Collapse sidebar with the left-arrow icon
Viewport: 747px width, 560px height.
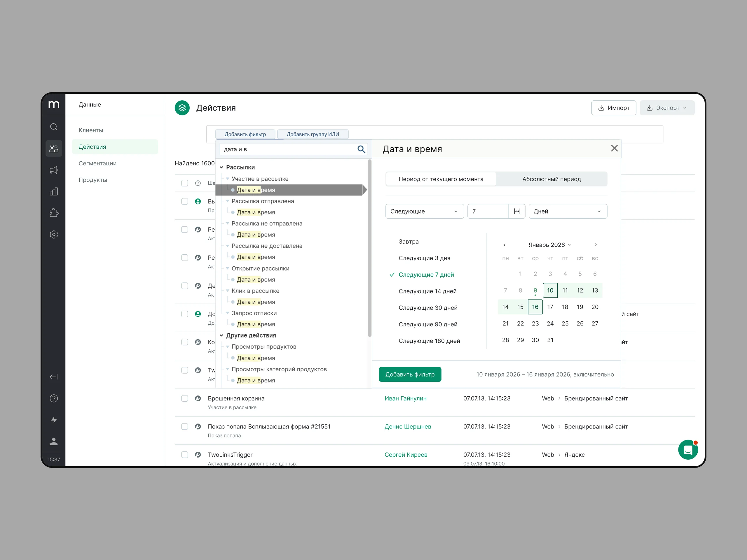[54, 377]
